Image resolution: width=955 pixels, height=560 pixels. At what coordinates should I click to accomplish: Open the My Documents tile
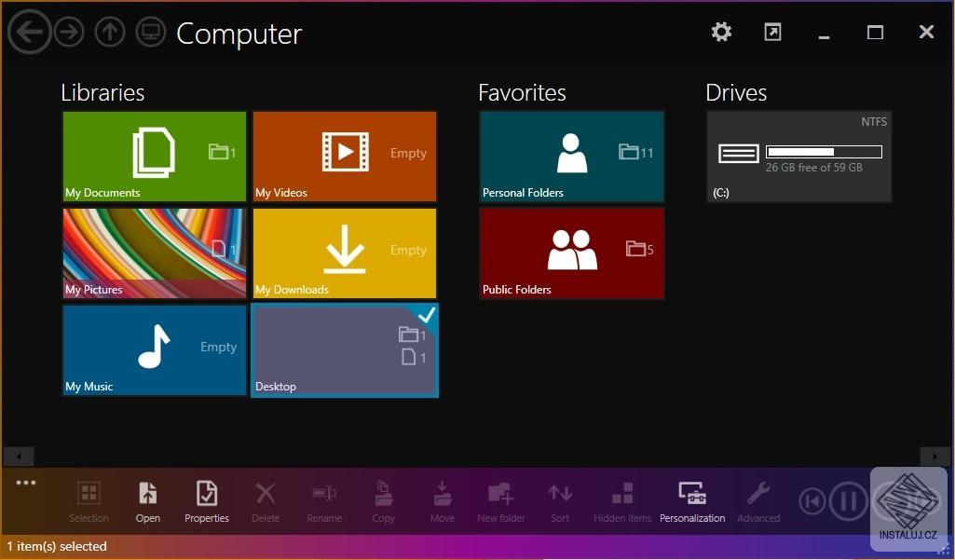[154, 157]
